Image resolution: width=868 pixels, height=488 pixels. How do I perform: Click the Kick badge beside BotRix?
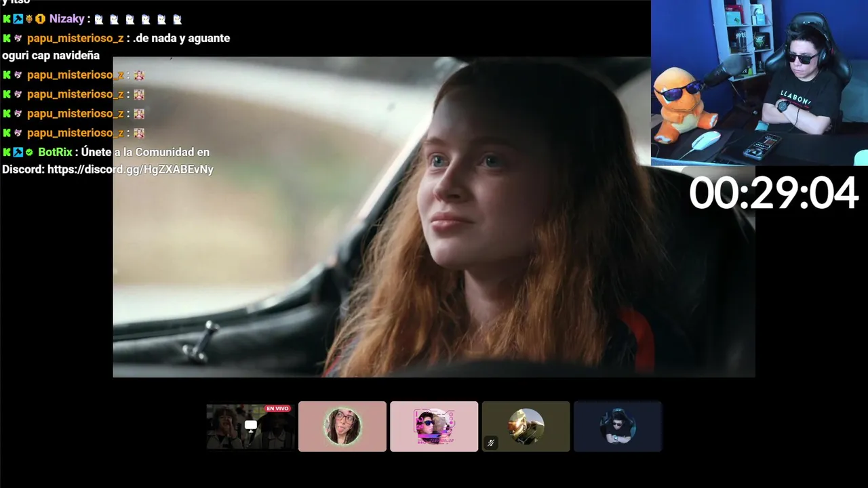(7, 152)
